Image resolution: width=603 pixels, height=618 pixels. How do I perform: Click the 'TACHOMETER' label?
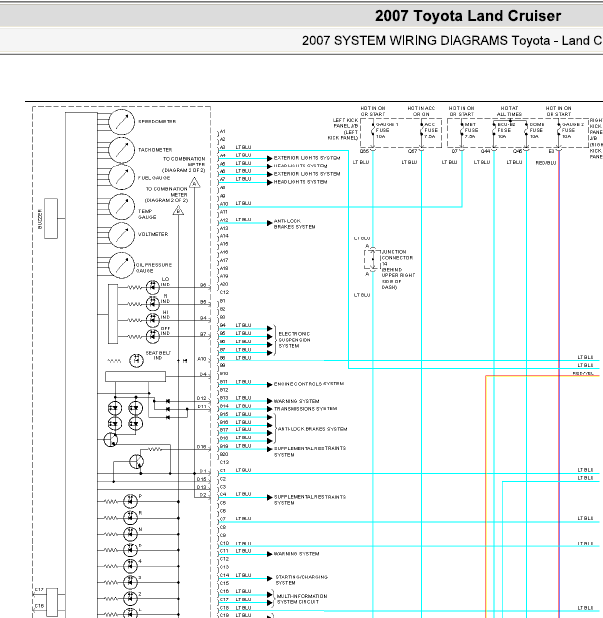coord(155,150)
